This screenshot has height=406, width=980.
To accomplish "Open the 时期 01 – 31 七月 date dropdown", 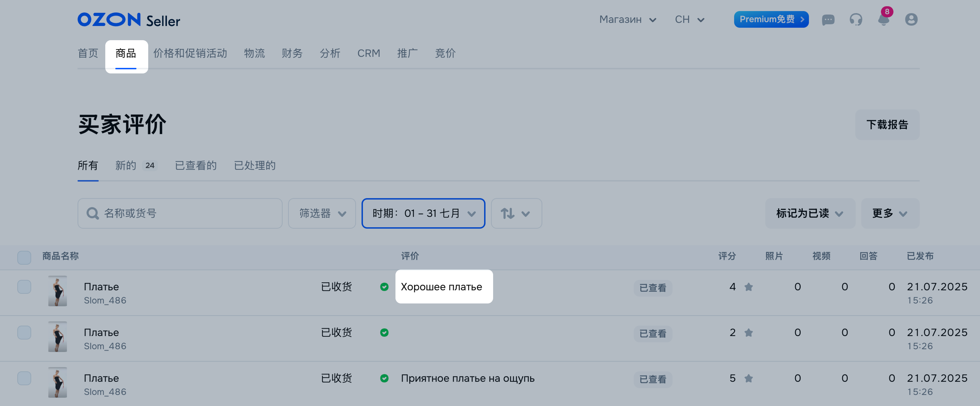I will click(424, 213).
